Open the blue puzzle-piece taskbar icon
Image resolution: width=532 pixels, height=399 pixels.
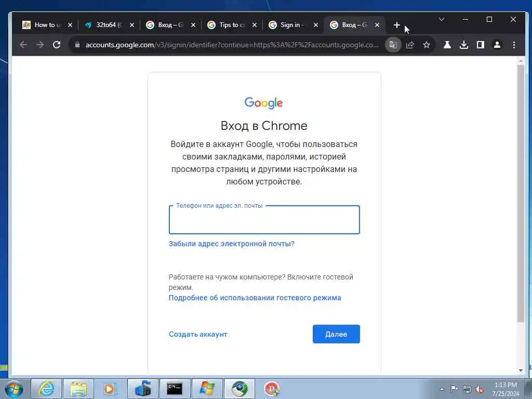coord(143,389)
